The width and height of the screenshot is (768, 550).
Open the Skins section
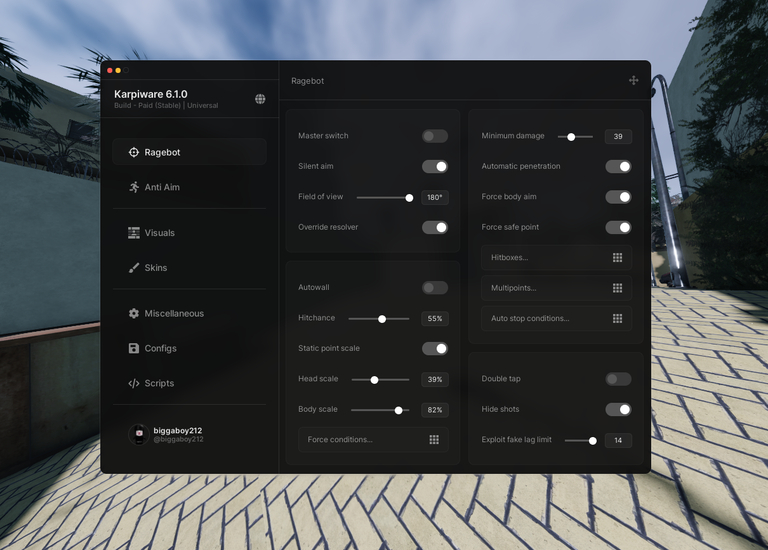190,267
